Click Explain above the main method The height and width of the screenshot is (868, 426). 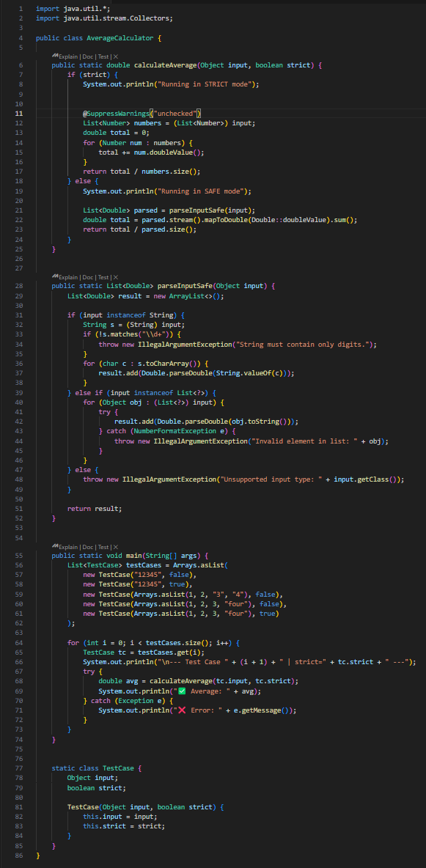(x=69, y=547)
